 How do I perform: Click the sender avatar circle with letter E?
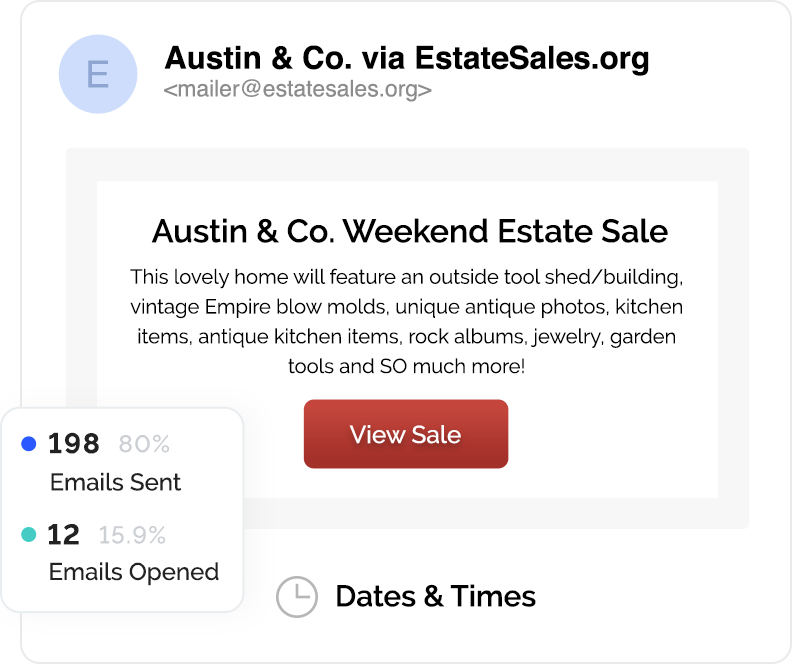(98, 74)
